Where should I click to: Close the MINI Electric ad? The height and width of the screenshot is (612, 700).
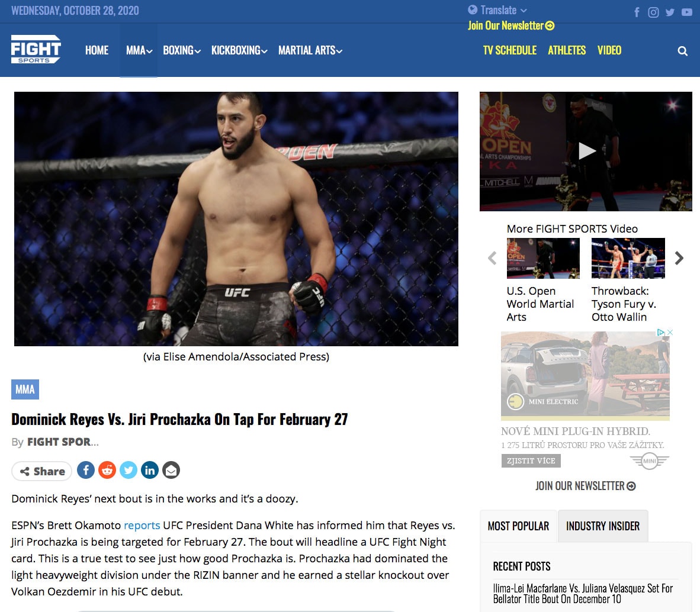point(670,332)
